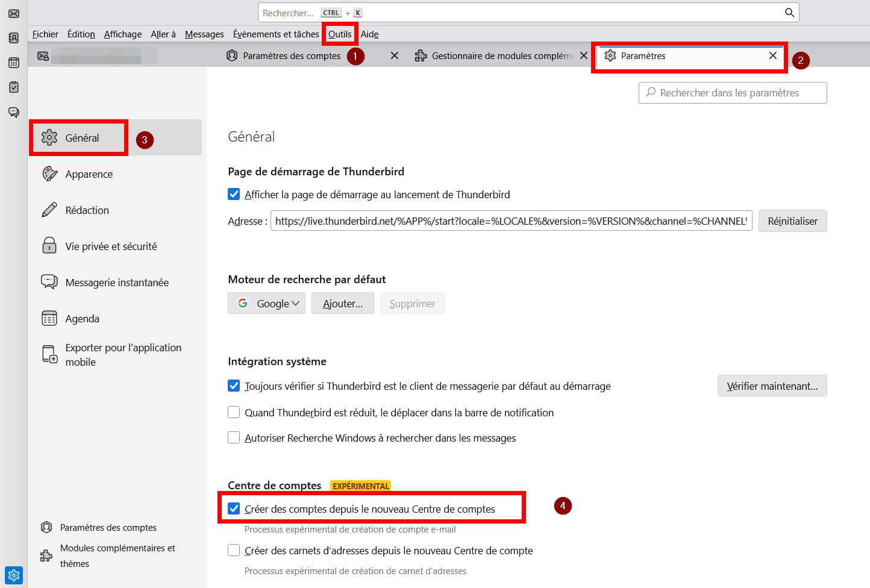The image size is (870, 588).
Task: Click the gear icon next to Général
Action: point(49,137)
